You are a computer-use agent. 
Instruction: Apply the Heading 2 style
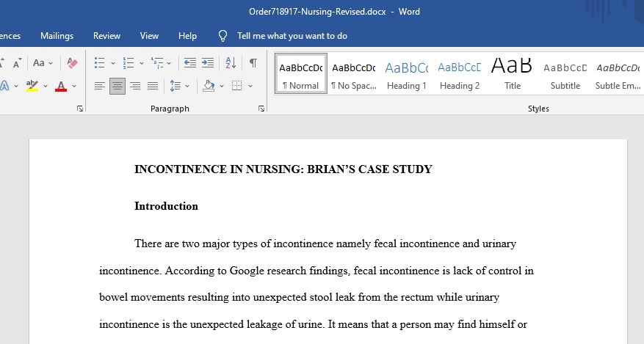459,74
